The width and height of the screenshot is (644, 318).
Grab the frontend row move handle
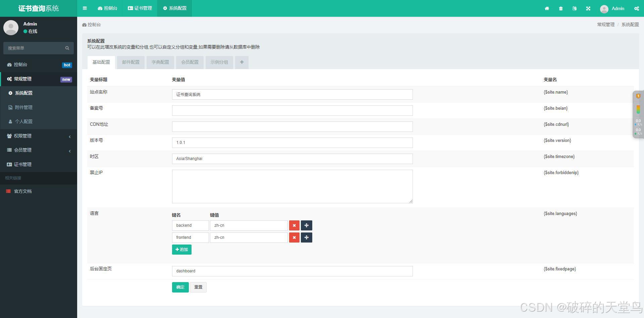pyautogui.click(x=307, y=237)
